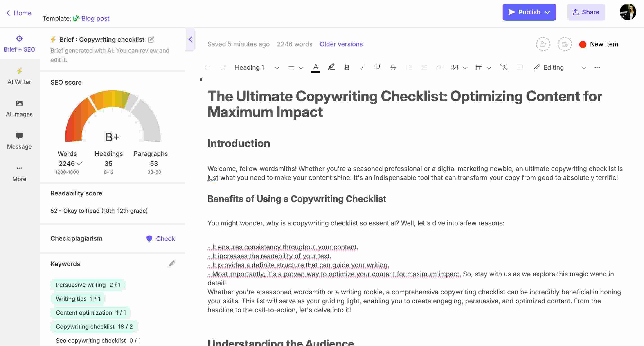644x346 pixels.
Task: Toggle underline formatting
Action: point(378,67)
